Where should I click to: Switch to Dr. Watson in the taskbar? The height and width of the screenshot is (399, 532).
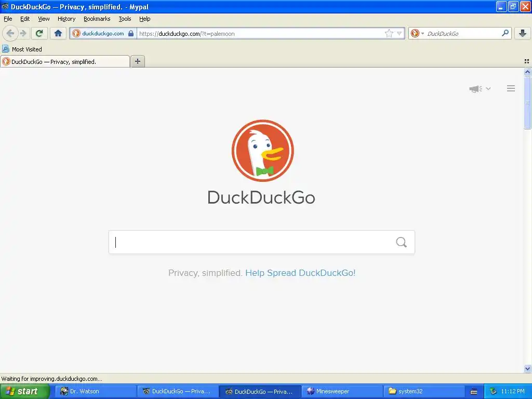click(96, 391)
